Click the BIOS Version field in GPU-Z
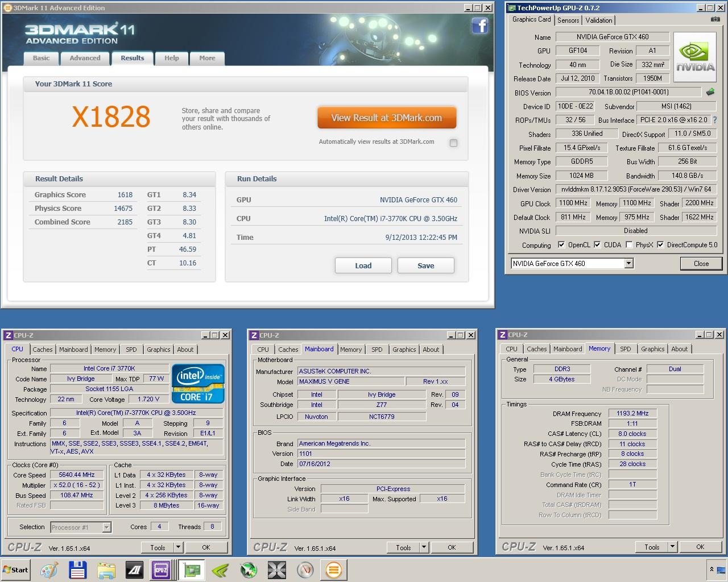 [628, 92]
